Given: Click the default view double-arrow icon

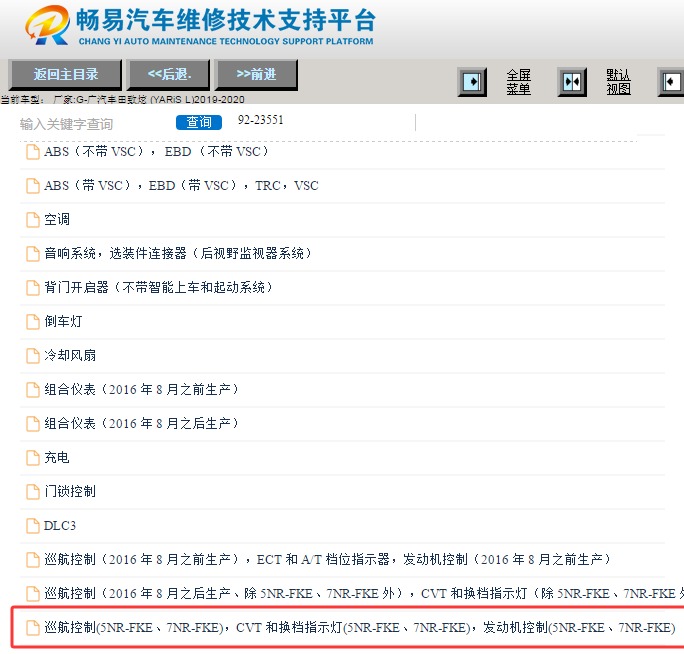Looking at the screenshot, I should point(572,82).
